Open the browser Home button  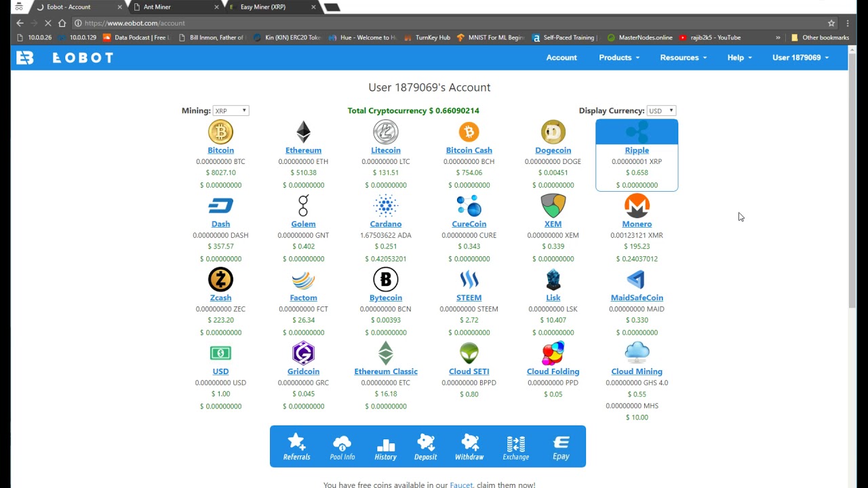(x=62, y=23)
